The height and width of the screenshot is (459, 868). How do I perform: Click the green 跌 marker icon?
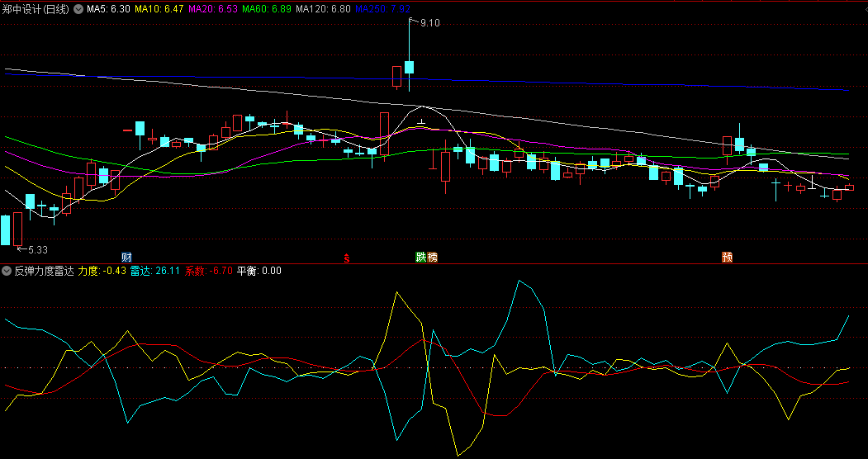[421, 257]
